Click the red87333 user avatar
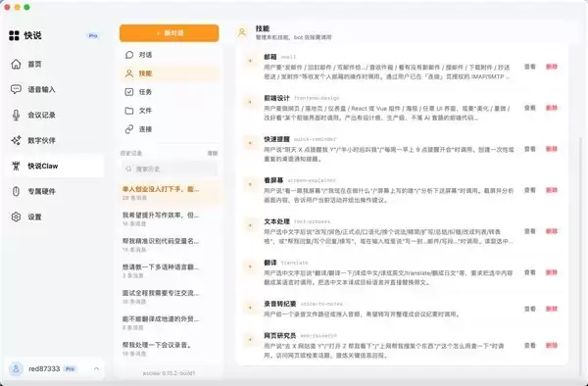This screenshot has width=588, height=386. coord(16,368)
